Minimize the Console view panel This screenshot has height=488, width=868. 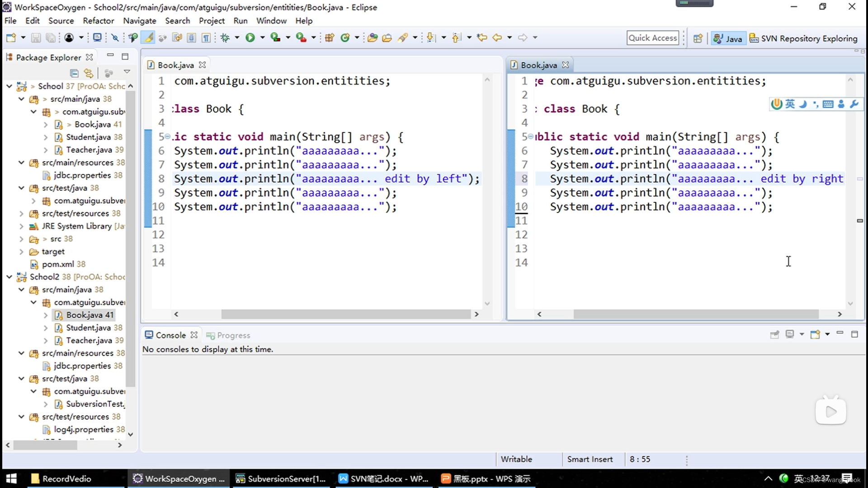840,333
